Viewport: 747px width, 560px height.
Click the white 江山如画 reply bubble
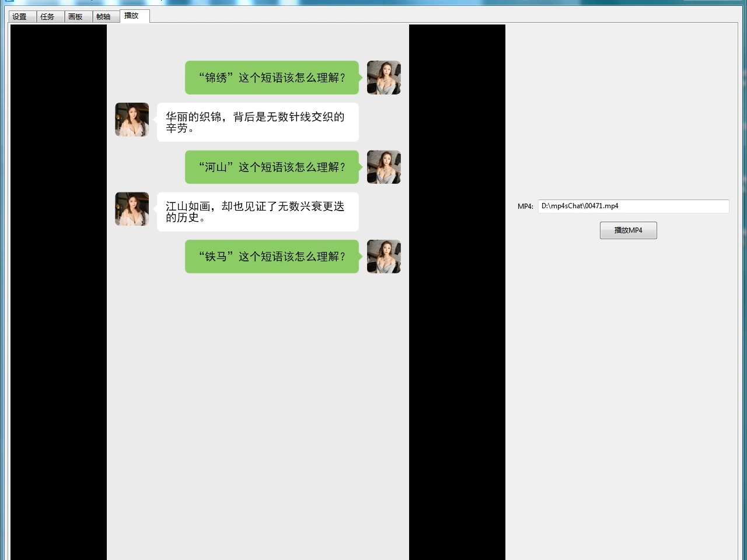(256, 212)
